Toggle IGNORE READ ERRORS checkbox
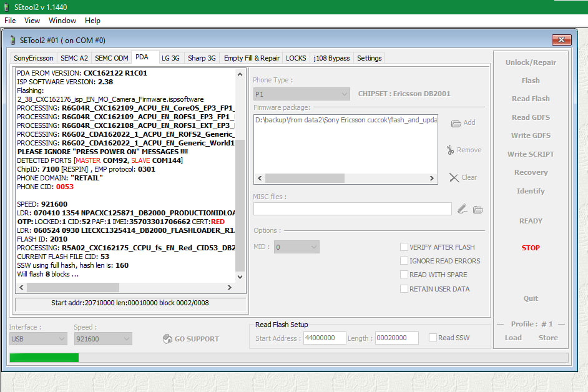The height and width of the screenshot is (392, 588). click(404, 261)
